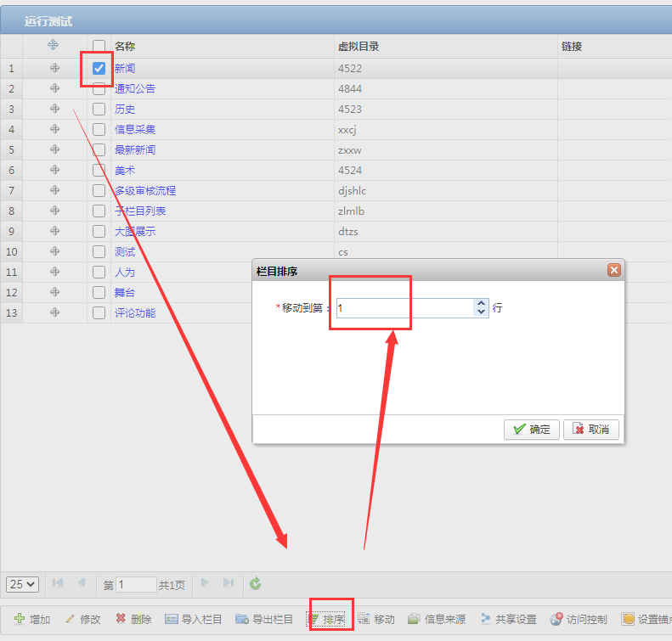Image resolution: width=672 pixels, height=641 pixels.
Task: Open 访问控制 access control
Action: tap(579, 620)
